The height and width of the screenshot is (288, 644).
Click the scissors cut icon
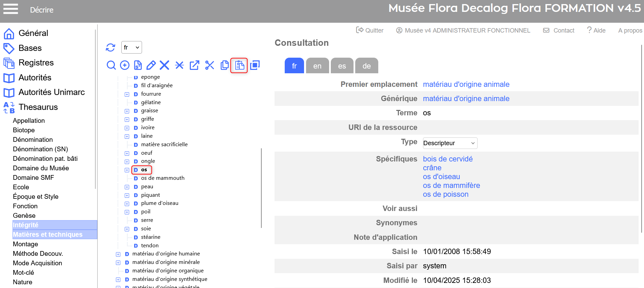pyautogui.click(x=209, y=65)
